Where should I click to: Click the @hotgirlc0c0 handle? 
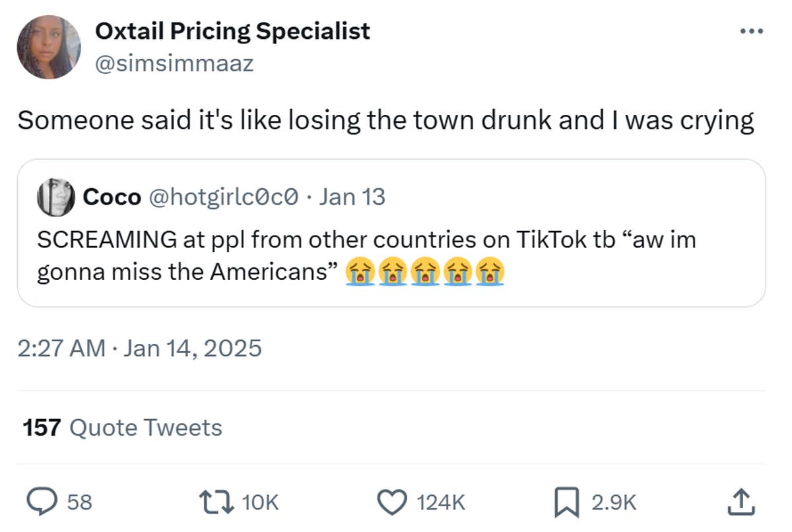[224, 197]
